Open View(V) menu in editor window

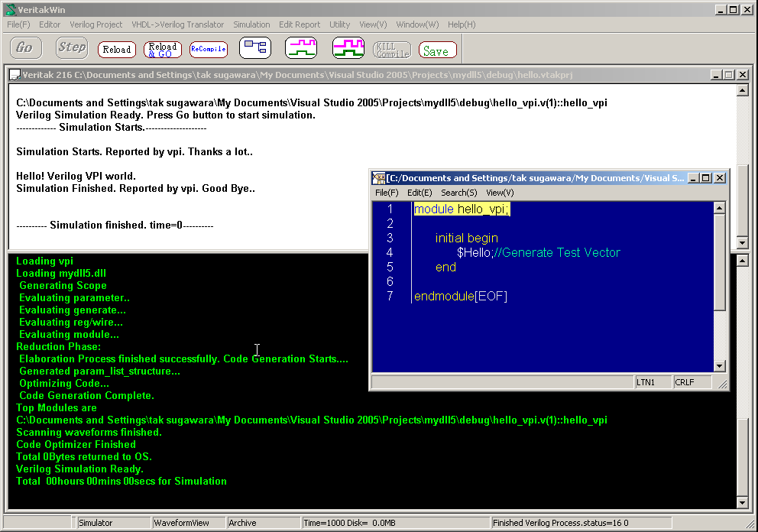click(x=500, y=193)
